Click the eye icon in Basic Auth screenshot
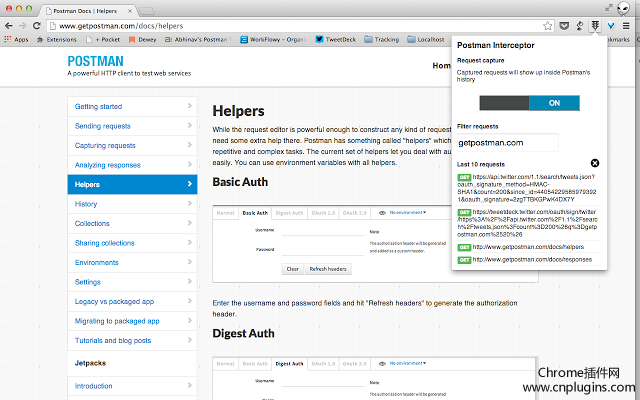 click(382, 213)
